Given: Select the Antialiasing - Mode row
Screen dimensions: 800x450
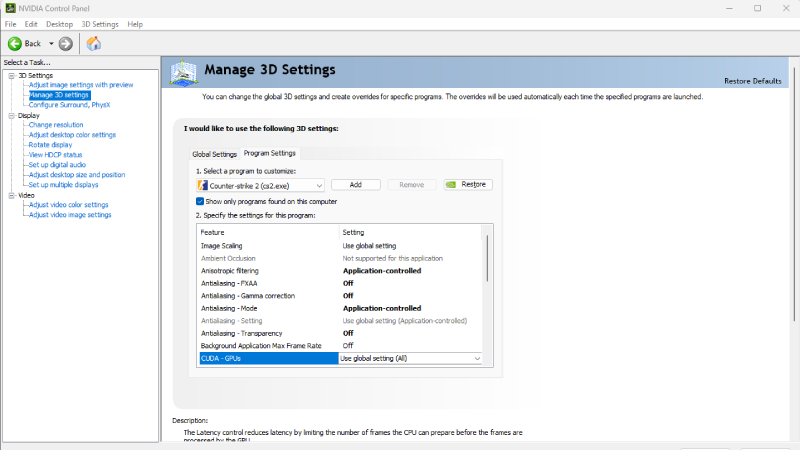Looking at the screenshot, I should pyautogui.click(x=340, y=308).
